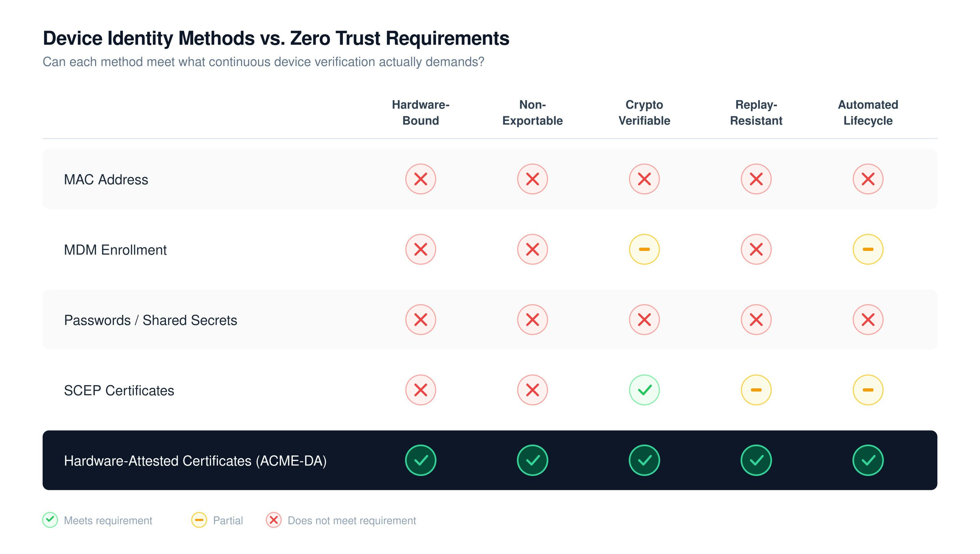Click Passwords row Replay-Resistant red X
This screenshot has height=554, width=980.
[x=756, y=320]
